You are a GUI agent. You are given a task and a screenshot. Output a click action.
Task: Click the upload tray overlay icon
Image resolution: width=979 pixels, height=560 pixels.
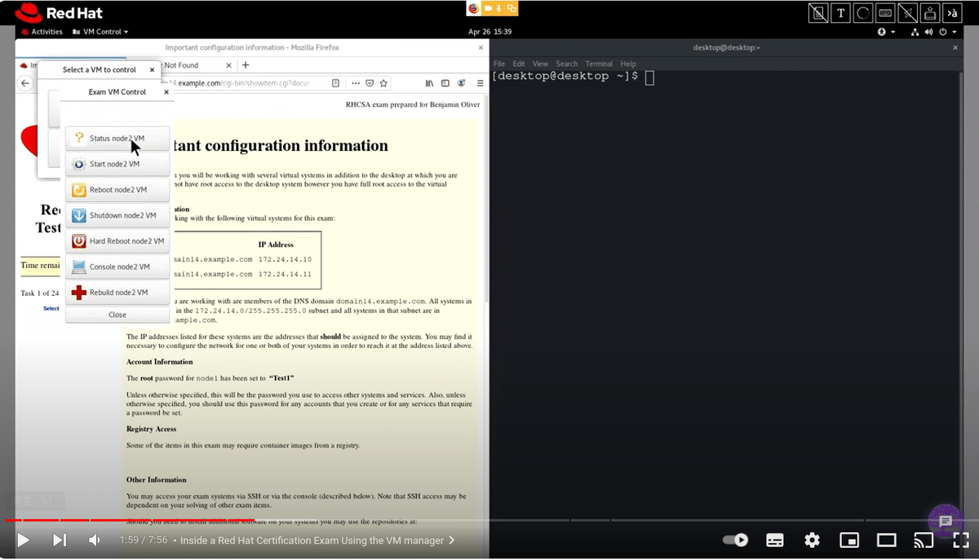click(931, 13)
